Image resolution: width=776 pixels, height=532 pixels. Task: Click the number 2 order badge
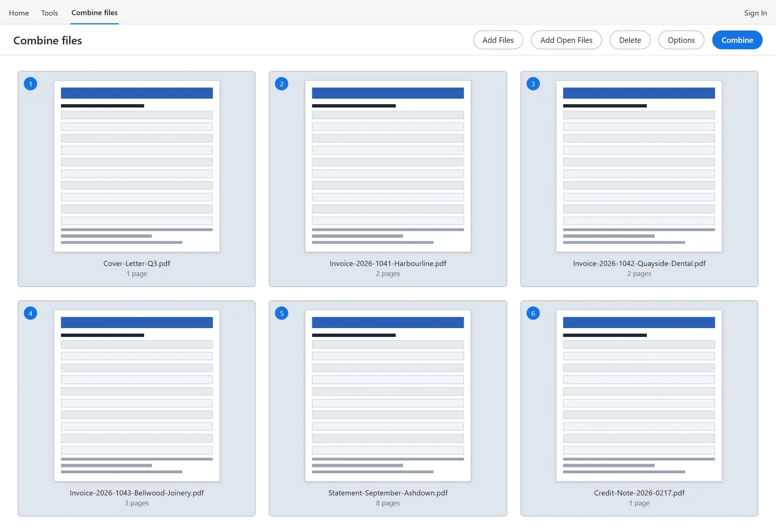[282, 84]
